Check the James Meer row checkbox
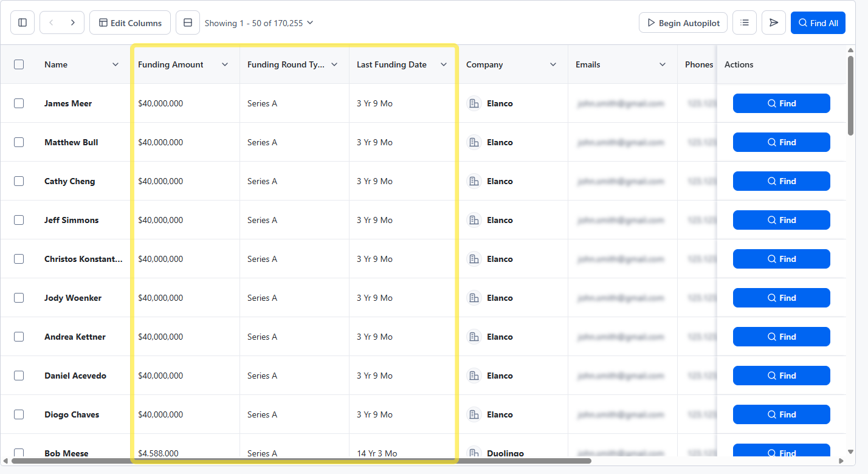 pyautogui.click(x=19, y=103)
